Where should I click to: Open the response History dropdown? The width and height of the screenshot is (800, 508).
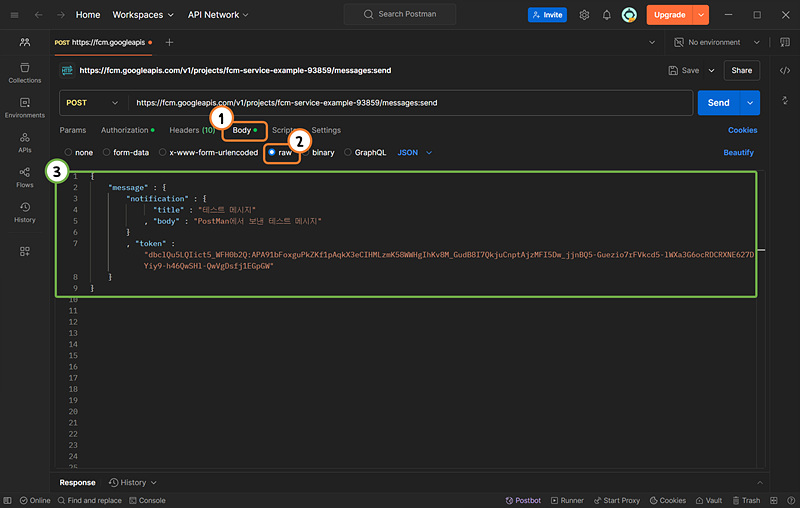pyautogui.click(x=133, y=482)
